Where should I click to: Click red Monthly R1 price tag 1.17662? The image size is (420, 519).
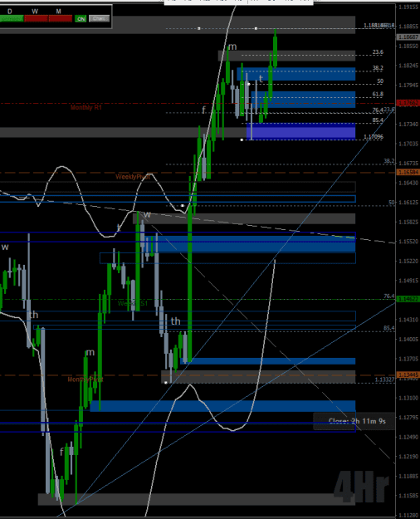coord(408,104)
